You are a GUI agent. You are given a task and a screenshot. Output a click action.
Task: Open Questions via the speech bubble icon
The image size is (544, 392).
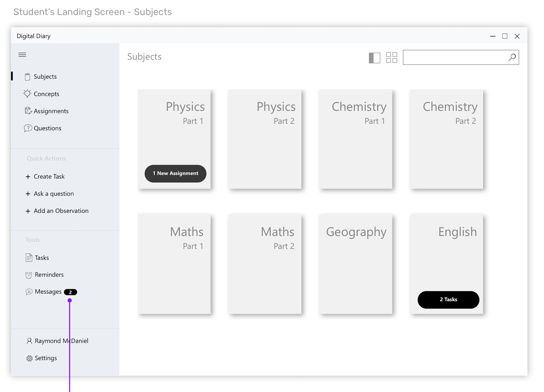pyautogui.click(x=28, y=128)
